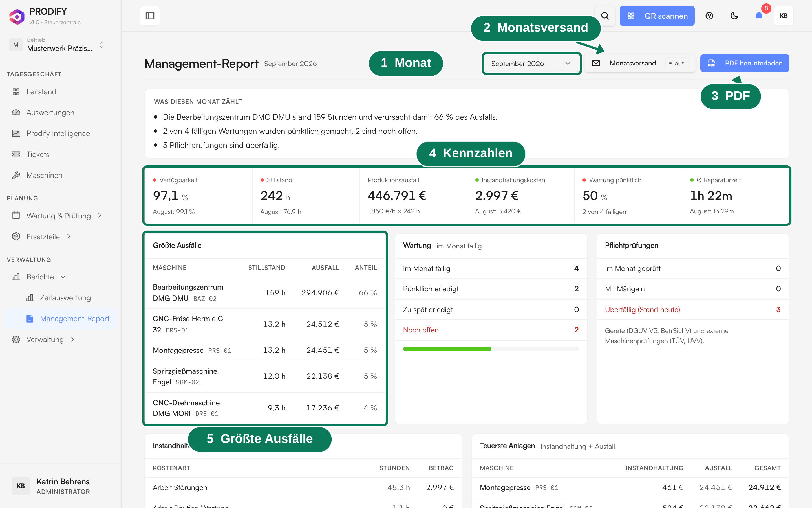812x508 pixels.
Task: Open the Betrieb Musterwerk switcher
Action: pyautogui.click(x=56, y=45)
